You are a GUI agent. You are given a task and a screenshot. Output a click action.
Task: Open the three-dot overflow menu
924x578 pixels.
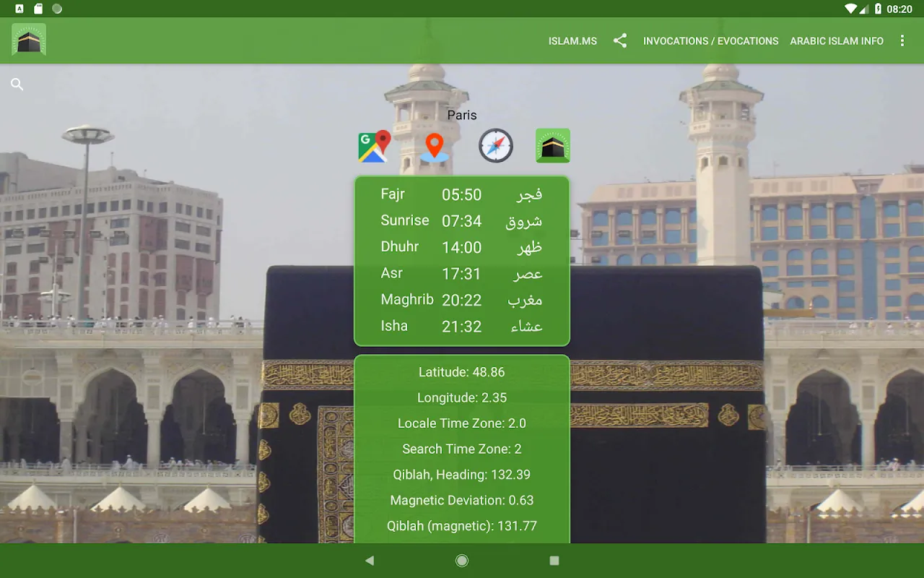902,41
